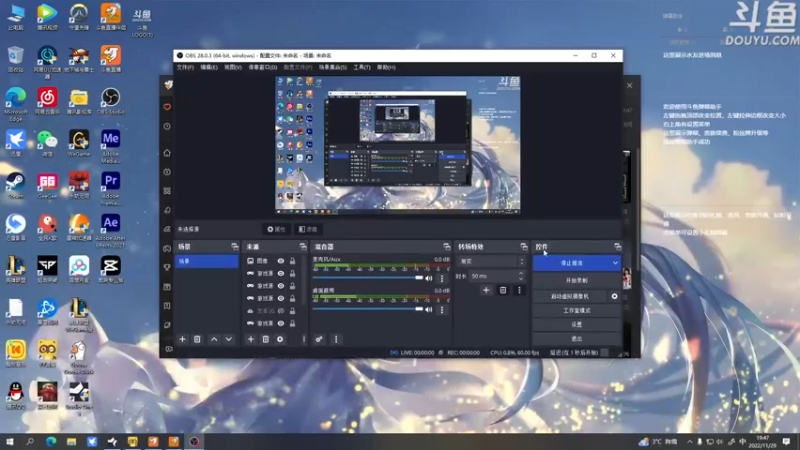Hide the 图像 source with its eye
Screen dimensions: 800x450
coord(281,261)
